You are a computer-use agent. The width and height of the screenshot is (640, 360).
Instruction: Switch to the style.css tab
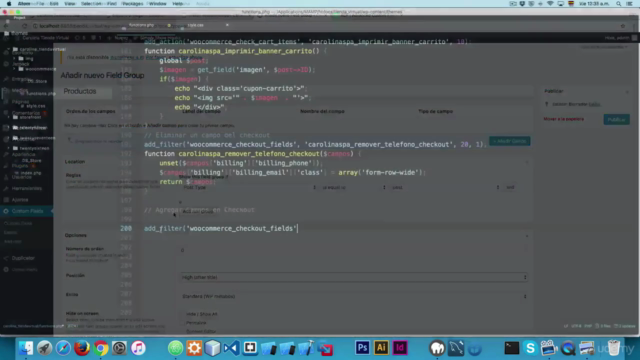[196, 25]
